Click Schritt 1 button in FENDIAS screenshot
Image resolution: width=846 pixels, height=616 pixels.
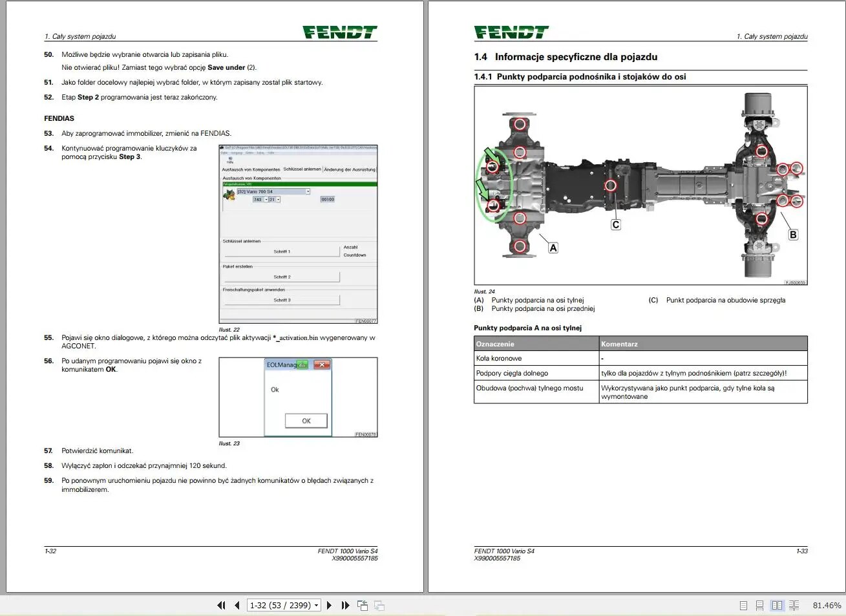point(282,251)
